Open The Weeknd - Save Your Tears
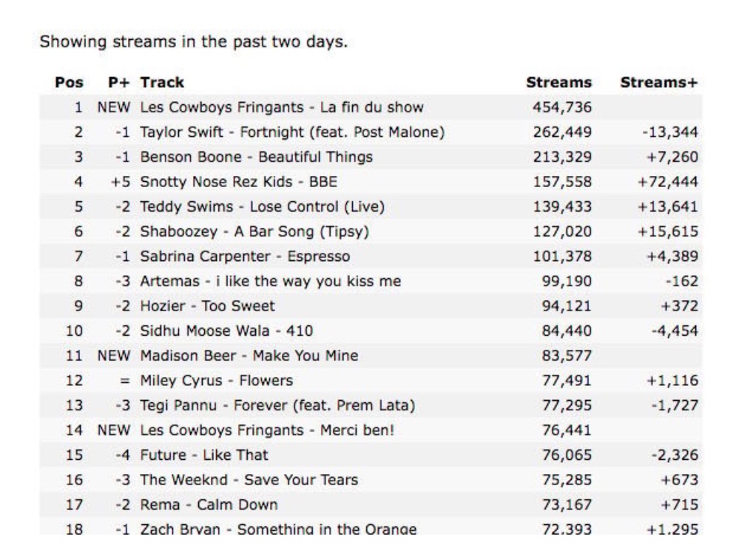Screen dimensions: 756x559 pos(249,479)
